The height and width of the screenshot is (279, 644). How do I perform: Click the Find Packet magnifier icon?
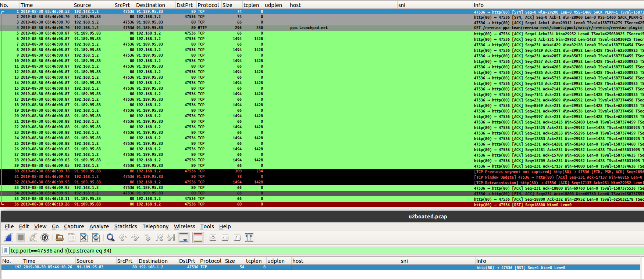pos(110,238)
